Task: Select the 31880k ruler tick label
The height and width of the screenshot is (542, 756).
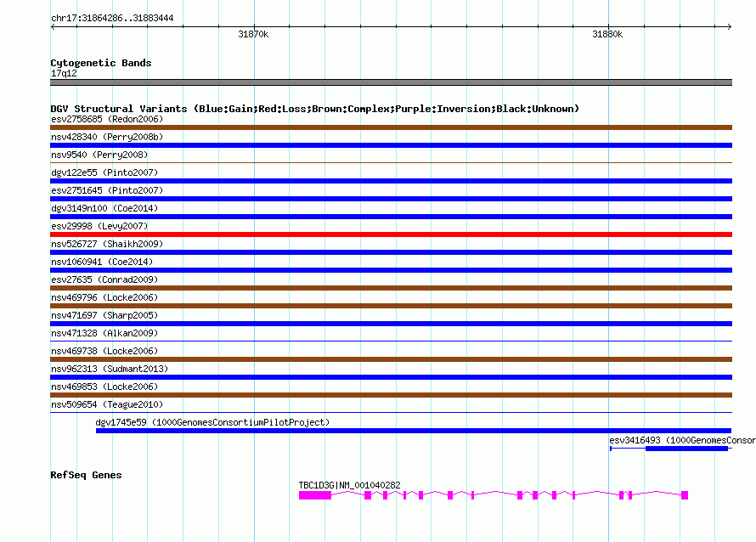Action: point(607,34)
